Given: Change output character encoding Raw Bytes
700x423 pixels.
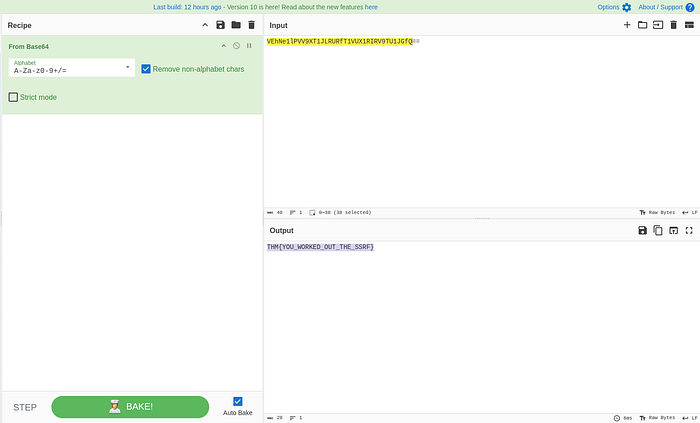Looking at the screenshot, I should (x=658, y=418).
